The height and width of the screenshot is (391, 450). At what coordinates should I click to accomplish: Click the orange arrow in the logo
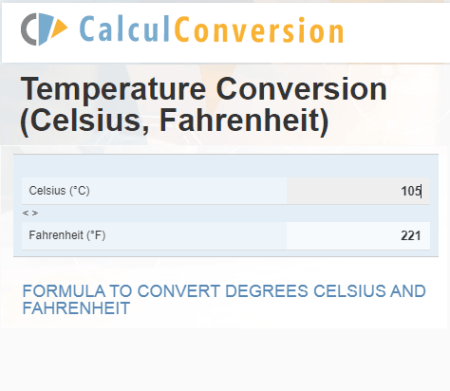59,28
